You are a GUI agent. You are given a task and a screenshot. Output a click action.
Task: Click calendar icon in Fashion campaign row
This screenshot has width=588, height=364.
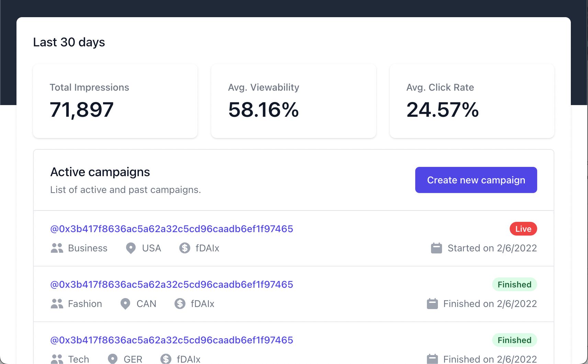pyautogui.click(x=432, y=303)
